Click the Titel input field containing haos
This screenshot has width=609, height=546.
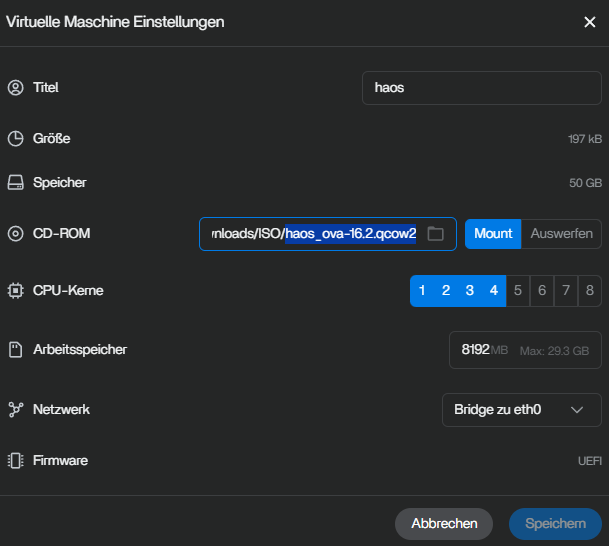click(x=481, y=88)
